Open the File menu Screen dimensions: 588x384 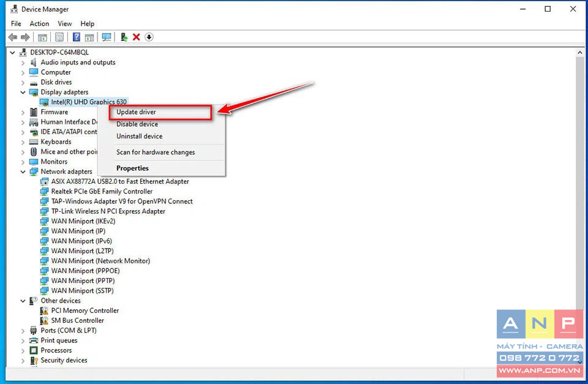16,24
